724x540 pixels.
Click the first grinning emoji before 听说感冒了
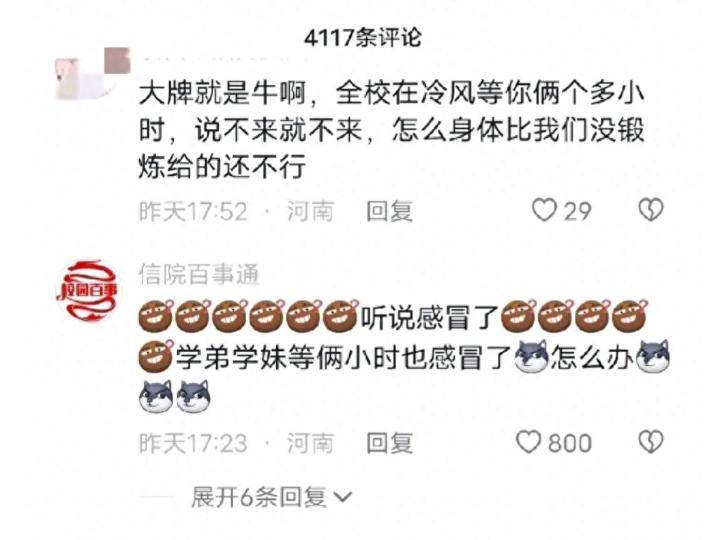(x=156, y=316)
